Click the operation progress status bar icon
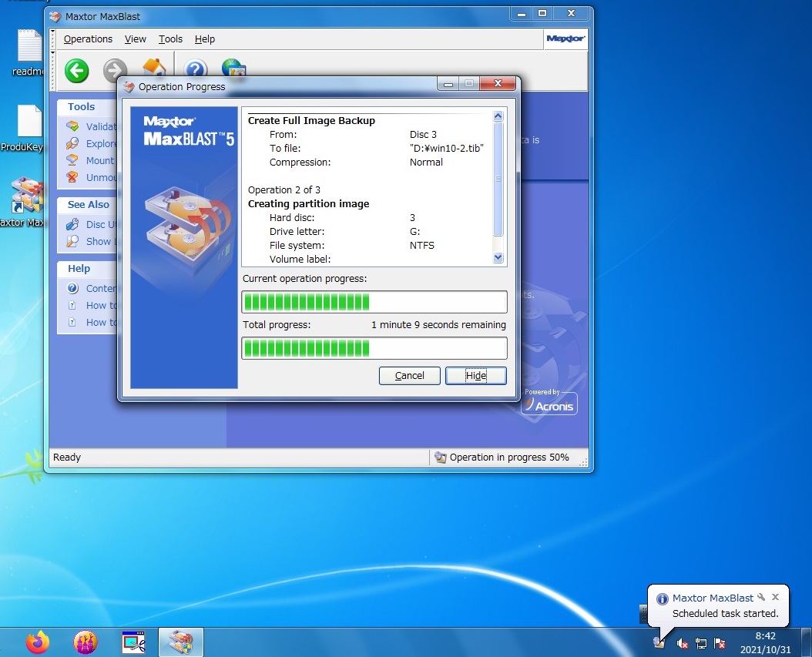Image resolution: width=812 pixels, height=657 pixels. (x=440, y=458)
